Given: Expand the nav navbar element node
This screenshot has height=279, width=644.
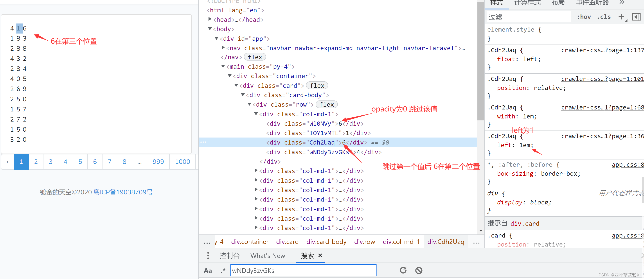Looking at the screenshot, I should pyautogui.click(x=223, y=48).
